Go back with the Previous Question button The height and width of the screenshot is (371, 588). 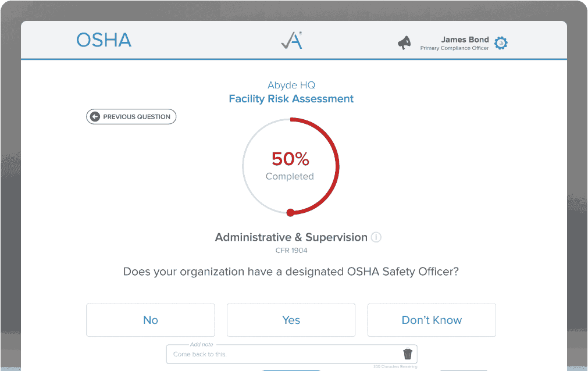131,116
